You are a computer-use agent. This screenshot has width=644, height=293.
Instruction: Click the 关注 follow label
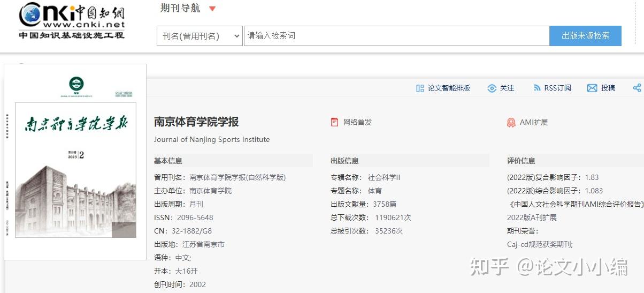tap(507, 88)
